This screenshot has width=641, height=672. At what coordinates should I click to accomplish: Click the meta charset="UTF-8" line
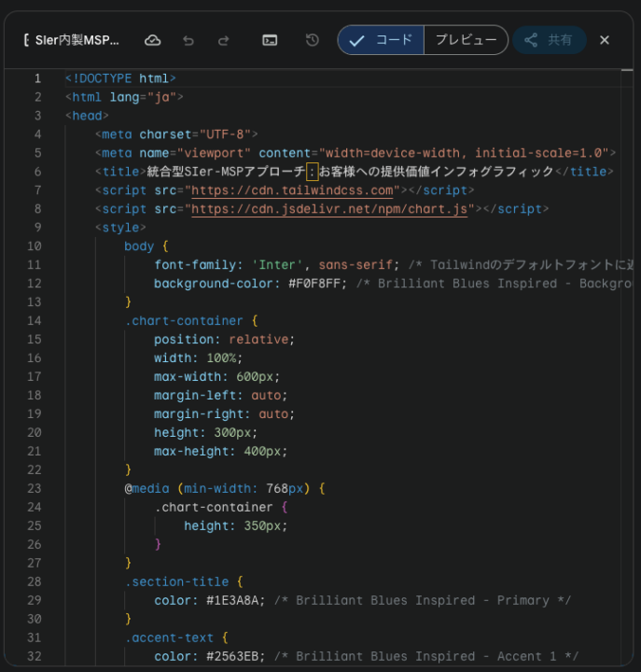click(176, 134)
